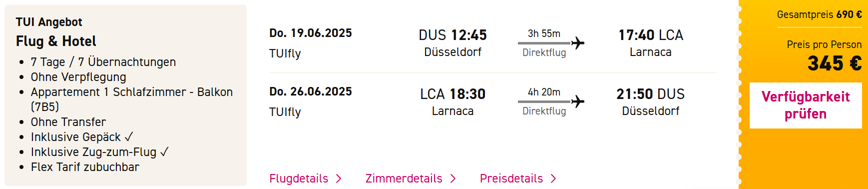Image resolution: width=868 pixels, height=189 pixels.
Task: Click the Gesamtpreis 690 € text
Action: (819, 14)
